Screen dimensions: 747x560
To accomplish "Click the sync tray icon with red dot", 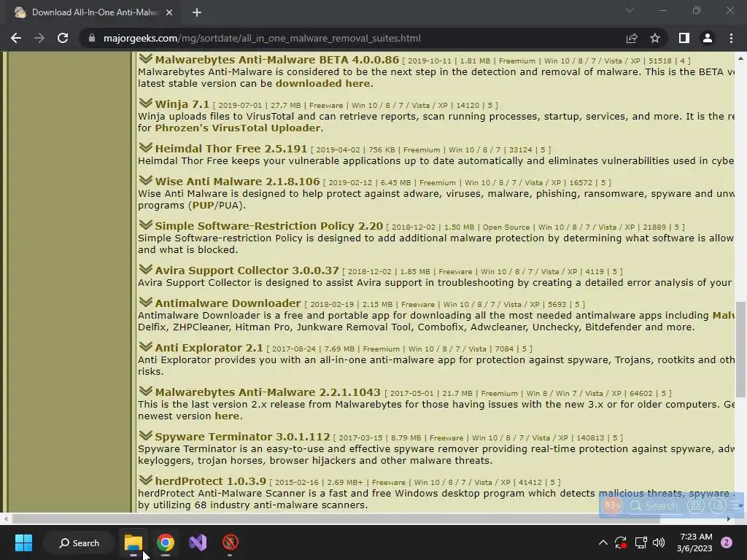I will [621, 542].
